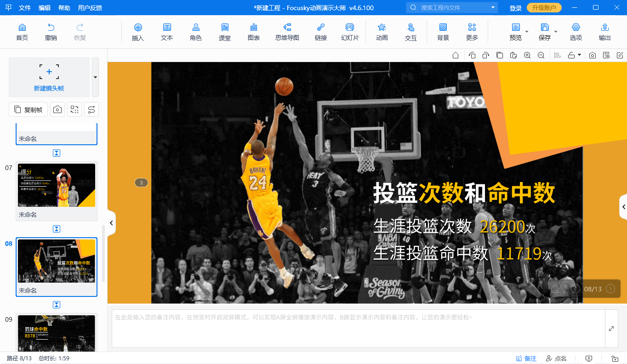Click the frame swap icon beside camera

pos(74,109)
